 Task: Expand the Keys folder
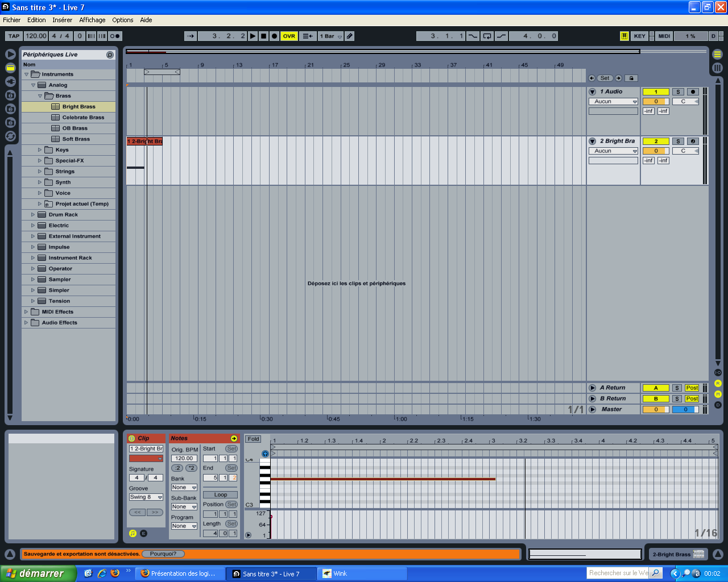click(40, 150)
